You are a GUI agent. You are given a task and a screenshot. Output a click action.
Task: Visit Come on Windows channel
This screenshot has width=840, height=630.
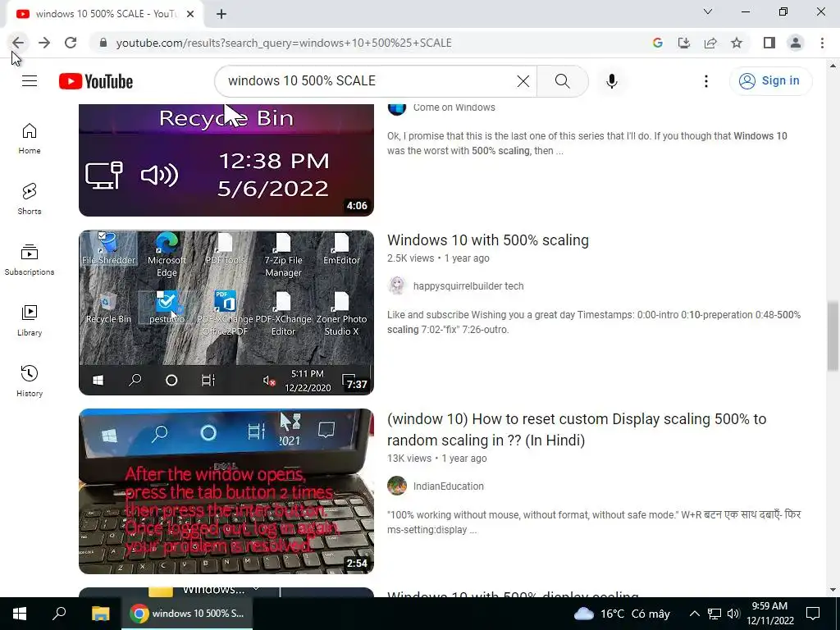pyautogui.click(x=454, y=107)
